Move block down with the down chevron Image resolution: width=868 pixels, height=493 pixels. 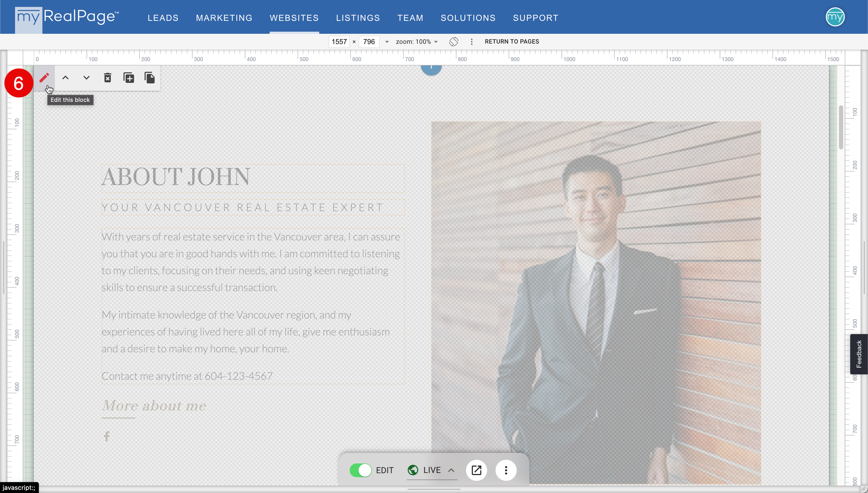pyautogui.click(x=86, y=78)
